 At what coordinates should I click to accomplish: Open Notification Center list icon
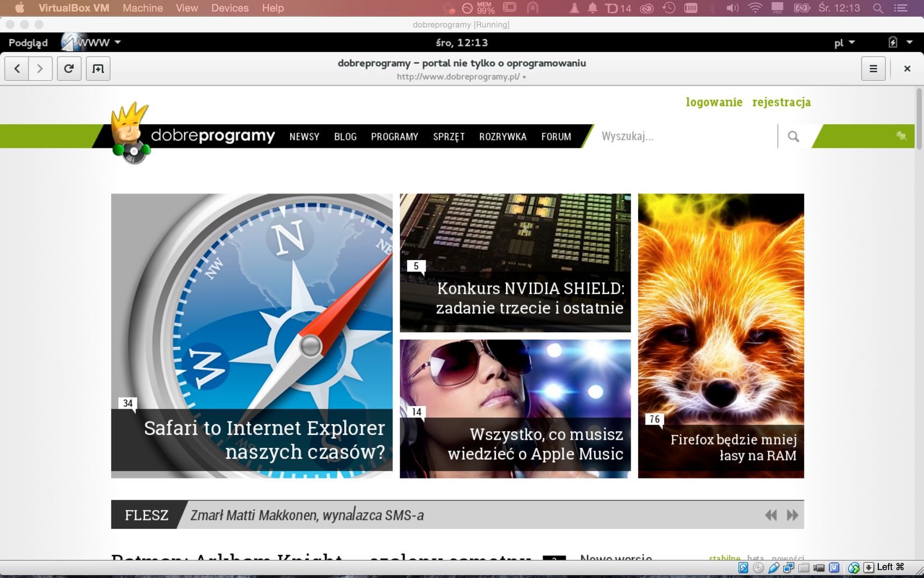901,8
